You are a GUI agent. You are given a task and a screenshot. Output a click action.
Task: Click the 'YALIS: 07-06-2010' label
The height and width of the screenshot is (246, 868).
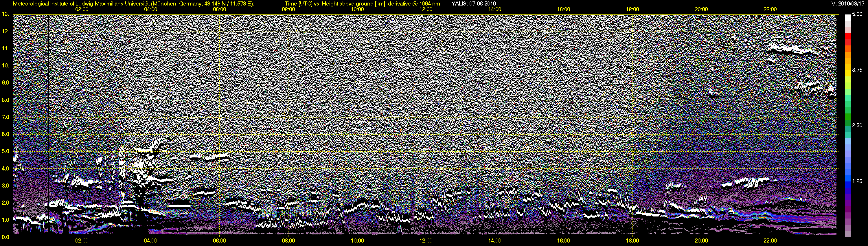(473, 3)
